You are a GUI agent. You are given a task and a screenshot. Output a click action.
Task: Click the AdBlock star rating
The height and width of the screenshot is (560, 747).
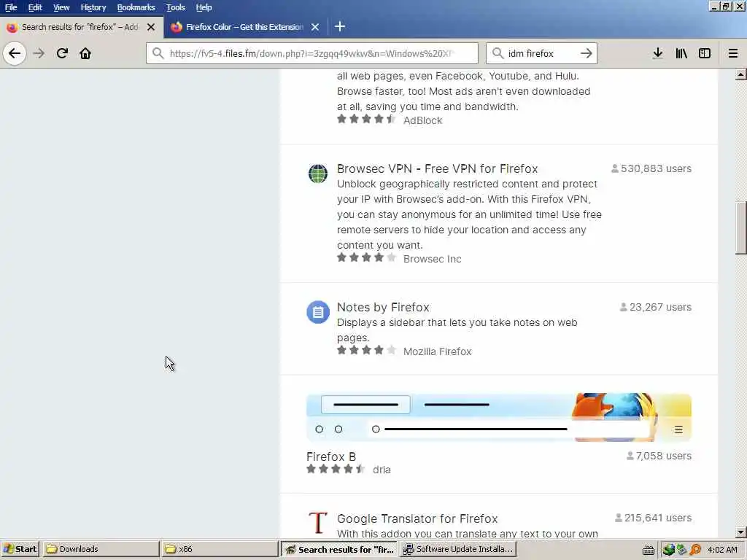[x=366, y=119]
